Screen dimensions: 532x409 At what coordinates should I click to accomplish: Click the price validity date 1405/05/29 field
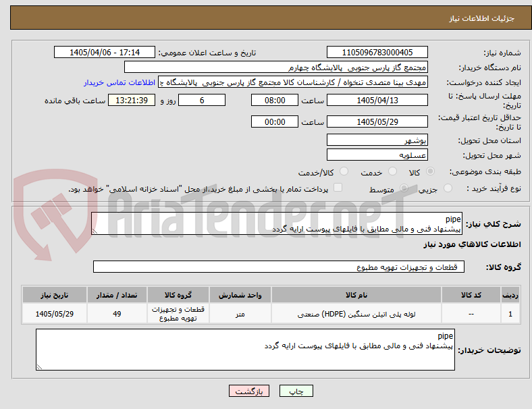[377, 121]
